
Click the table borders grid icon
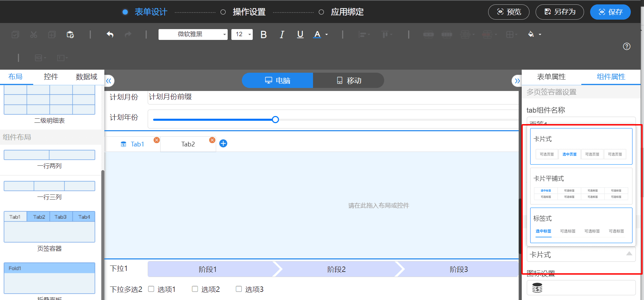(x=510, y=34)
